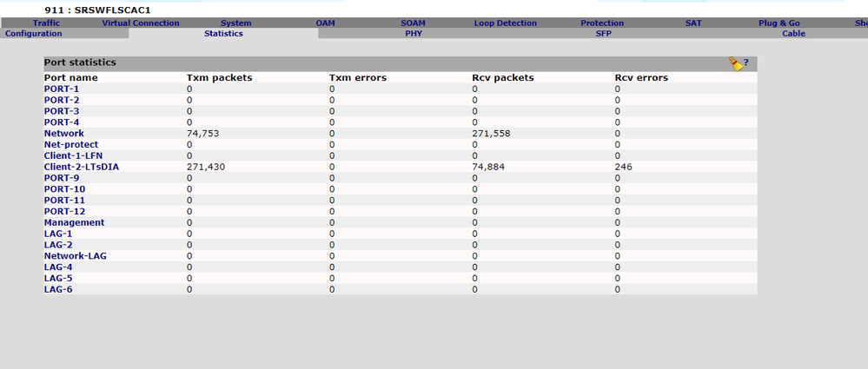Go to the Cable sub-tab

click(x=794, y=34)
